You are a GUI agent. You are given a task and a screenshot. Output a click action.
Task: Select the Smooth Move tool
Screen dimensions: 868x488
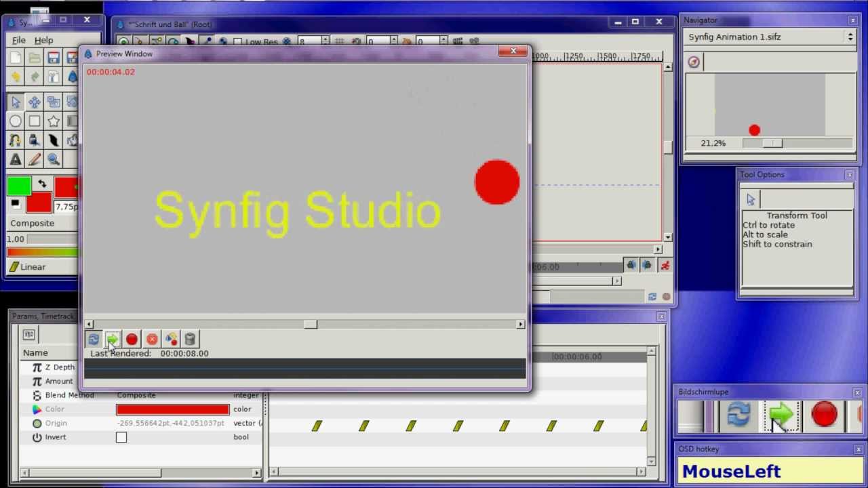[x=35, y=102]
